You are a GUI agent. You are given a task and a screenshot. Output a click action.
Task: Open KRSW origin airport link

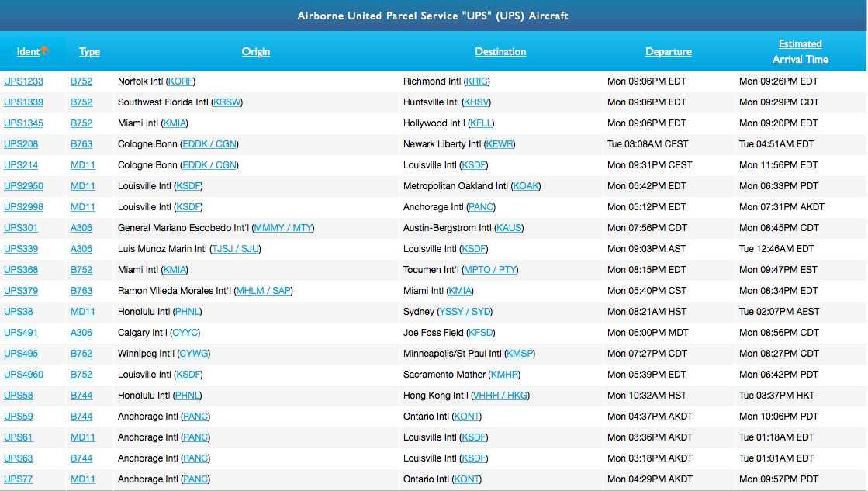pyautogui.click(x=227, y=102)
